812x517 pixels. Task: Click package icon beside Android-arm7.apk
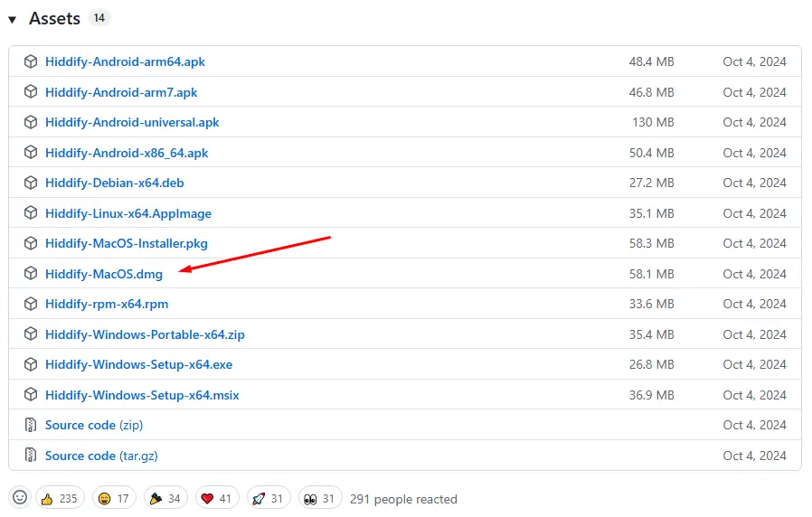tap(31, 92)
